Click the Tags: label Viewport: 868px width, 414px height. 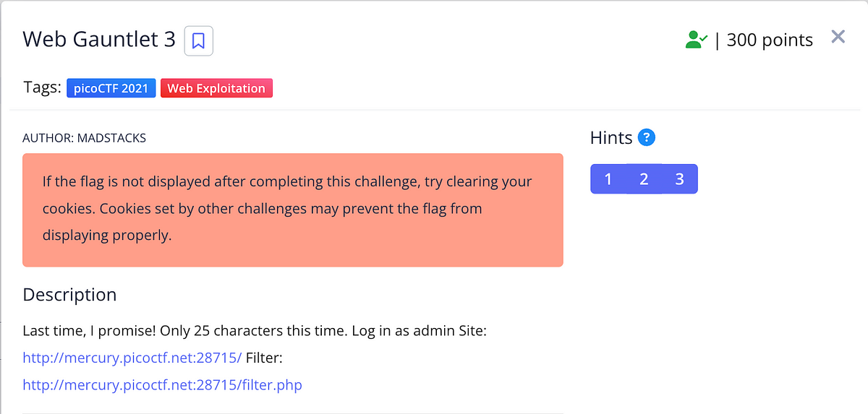pos(42,88)
